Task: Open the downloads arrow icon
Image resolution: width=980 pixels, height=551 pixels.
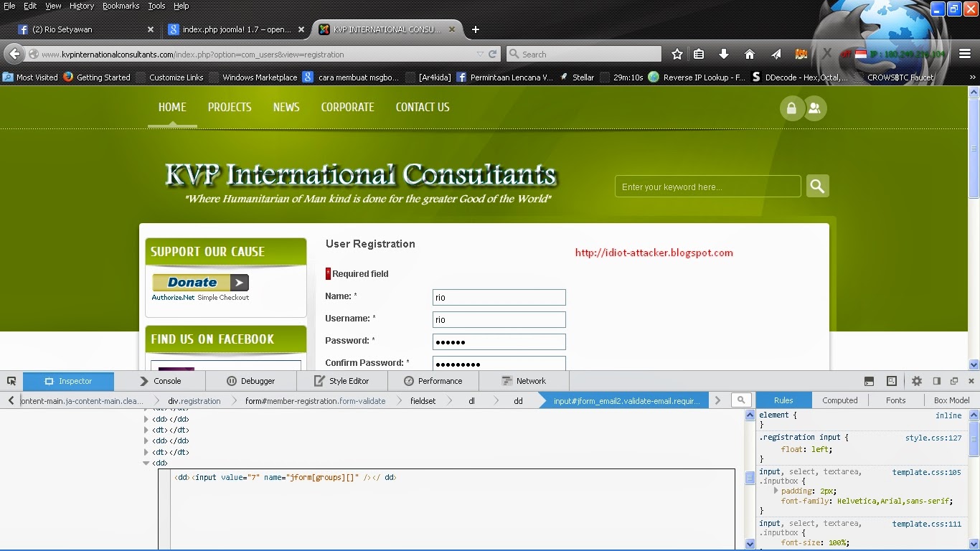Action: (724, 54)
